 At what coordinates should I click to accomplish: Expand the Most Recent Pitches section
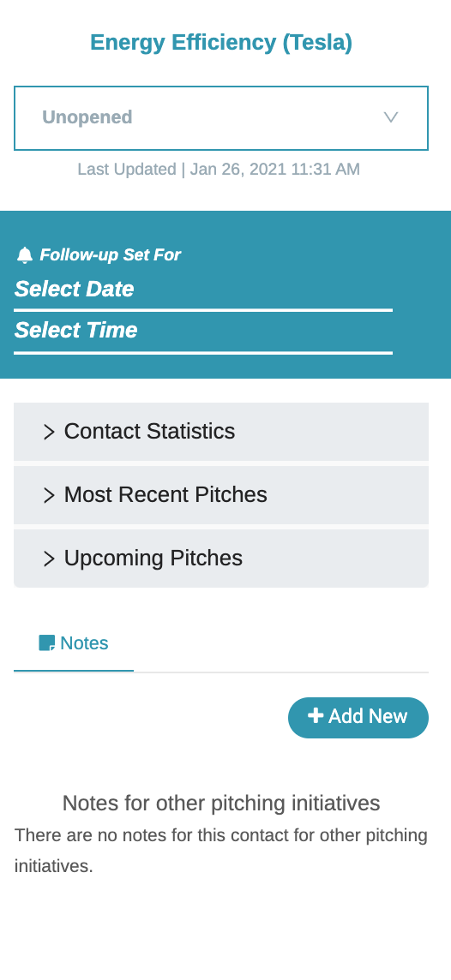click(221, 495)
